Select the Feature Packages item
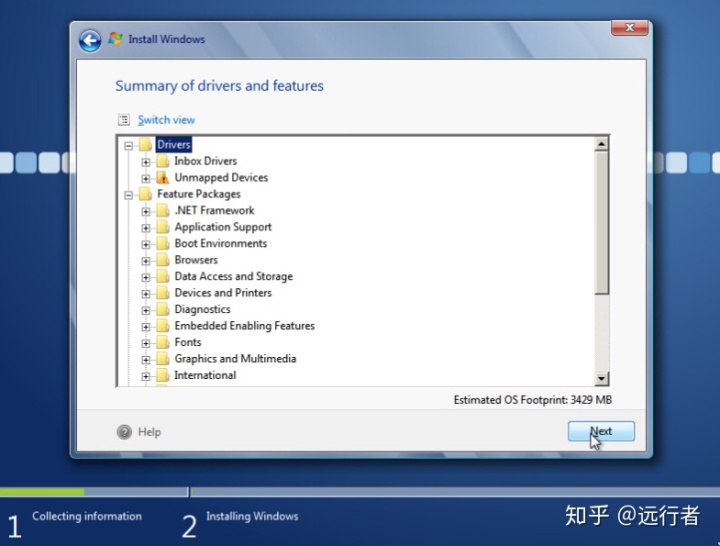The image size is (720, 546). pyautogui.click(x=198, y=194)
